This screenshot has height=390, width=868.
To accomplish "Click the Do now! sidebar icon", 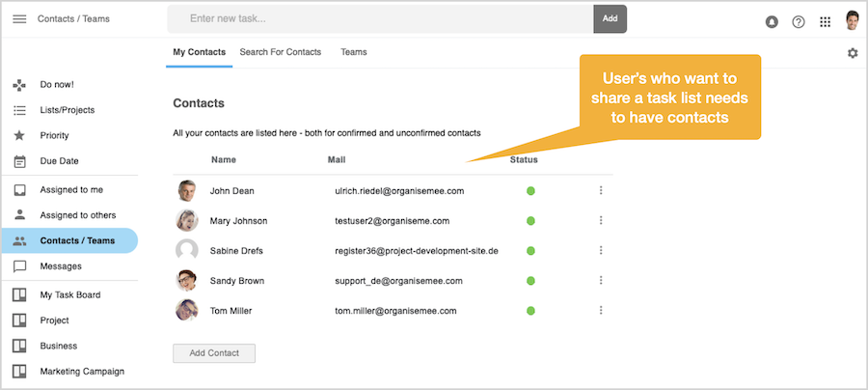I will [x=19, y=85].
